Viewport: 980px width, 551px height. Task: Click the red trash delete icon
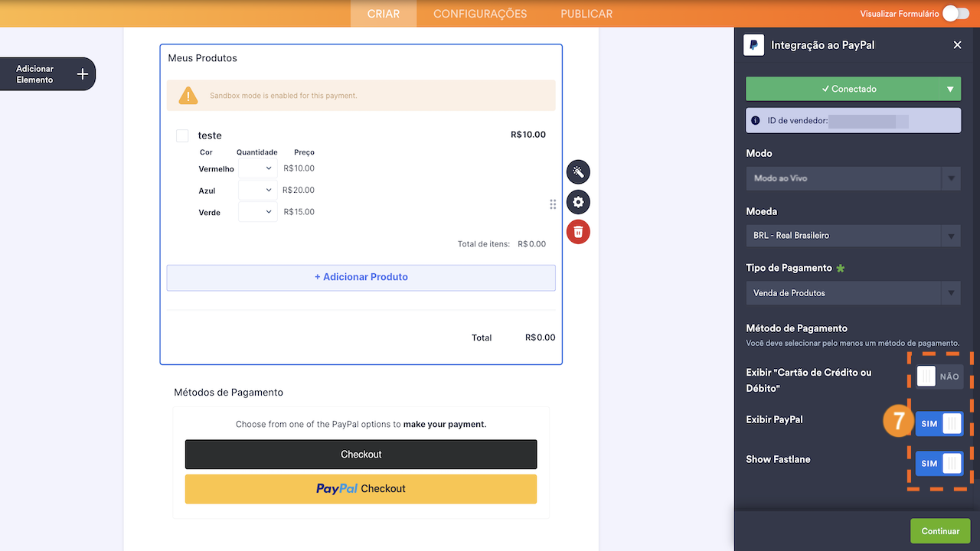point(578,232)
